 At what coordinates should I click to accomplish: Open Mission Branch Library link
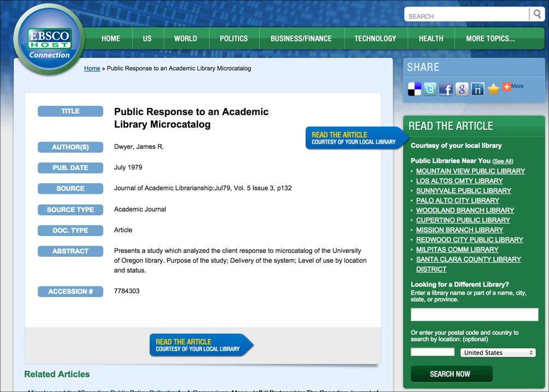460,230
